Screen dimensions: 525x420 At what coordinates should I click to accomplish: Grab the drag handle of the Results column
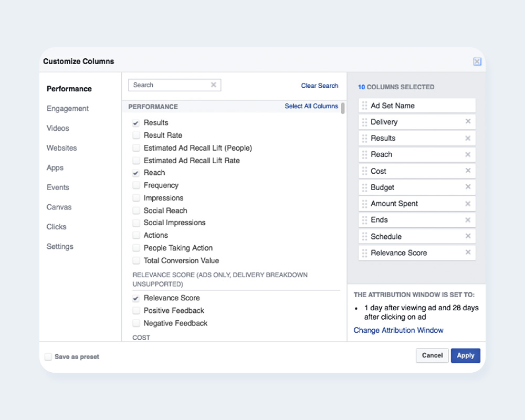tap(364, 138)
